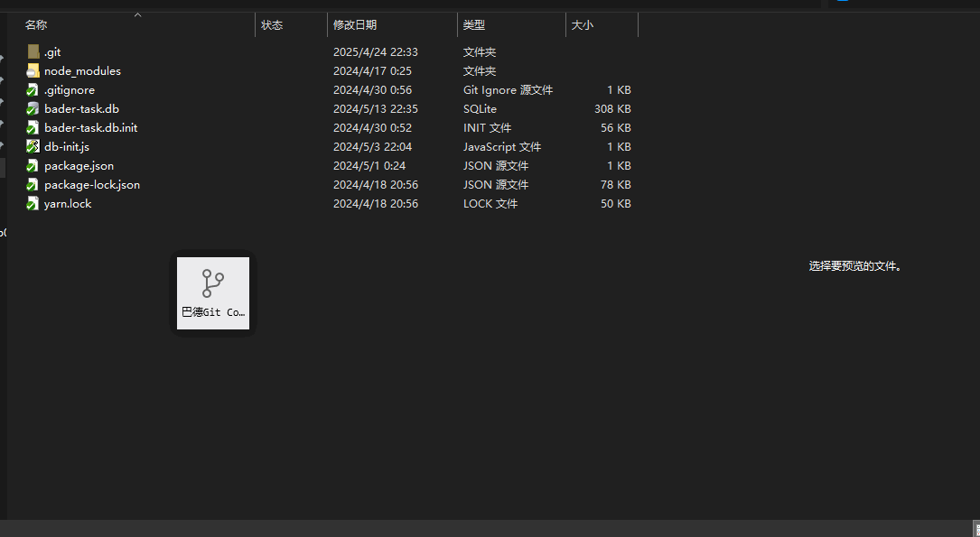
Task: Click the bader-task.db.init file icon
Action: 33,128
